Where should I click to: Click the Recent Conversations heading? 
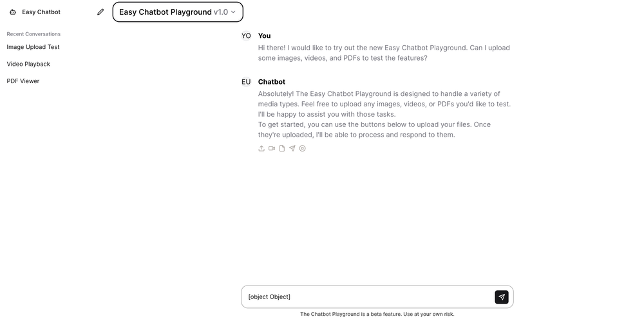pyautogui.click(x=33, y=34)
